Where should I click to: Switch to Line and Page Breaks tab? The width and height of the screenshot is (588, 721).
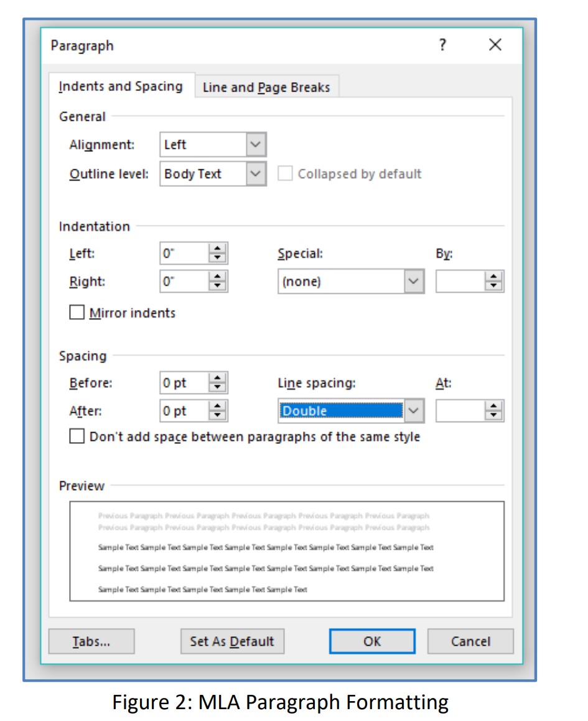pyautogui.click(x=266, y=87)
